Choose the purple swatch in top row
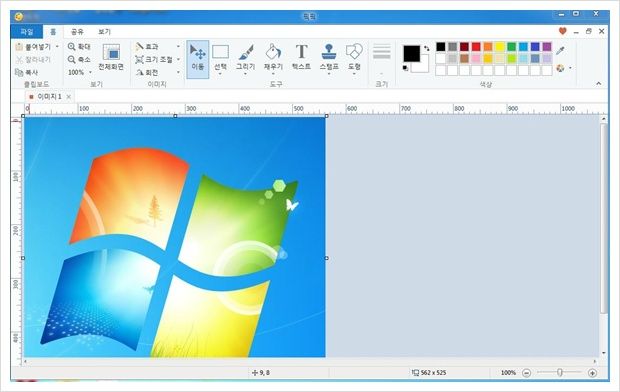 pos(547,47)
